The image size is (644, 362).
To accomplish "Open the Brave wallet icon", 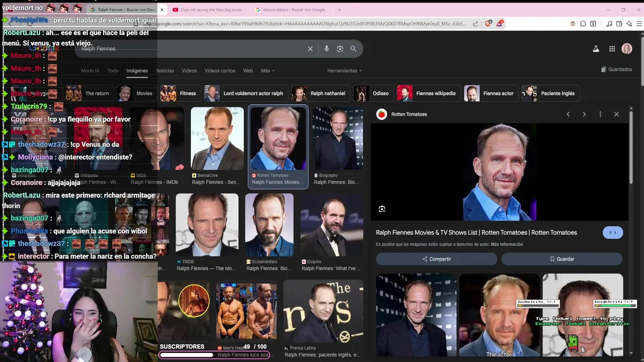I will (x=619, y=24).
